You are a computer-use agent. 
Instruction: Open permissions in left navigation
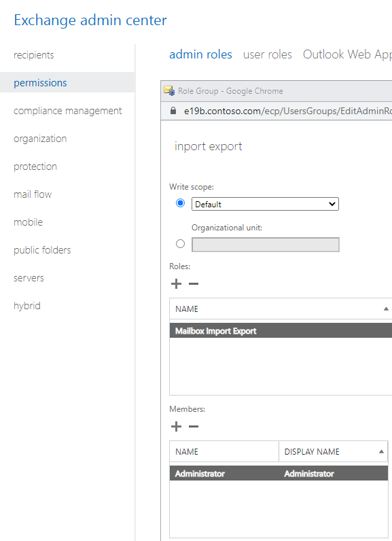click(x=40, y=83)
